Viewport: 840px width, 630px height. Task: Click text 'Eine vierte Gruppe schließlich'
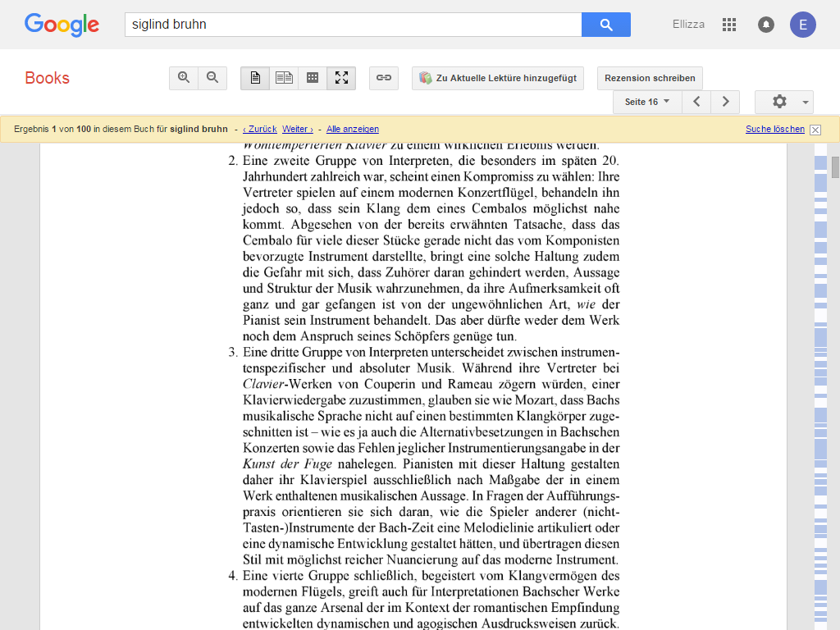330,576
